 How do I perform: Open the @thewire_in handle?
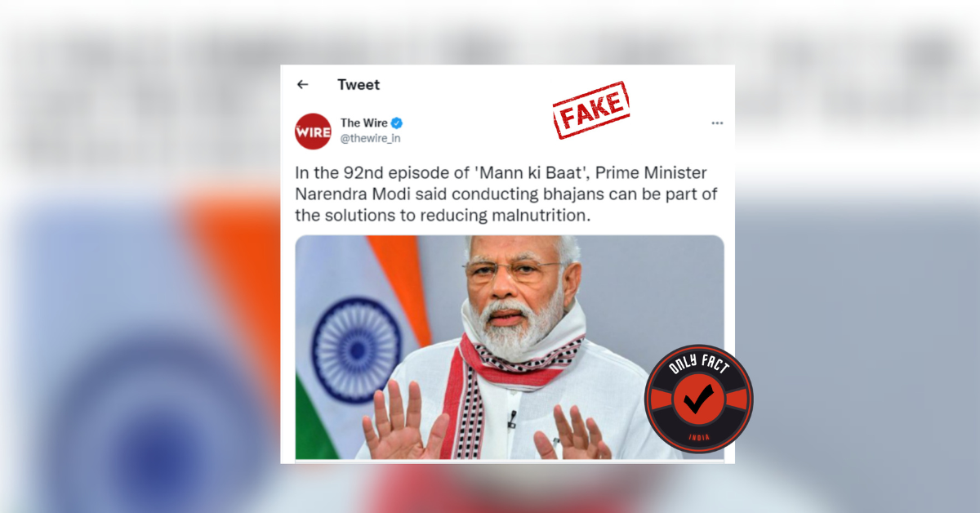(x=370, y=138)
